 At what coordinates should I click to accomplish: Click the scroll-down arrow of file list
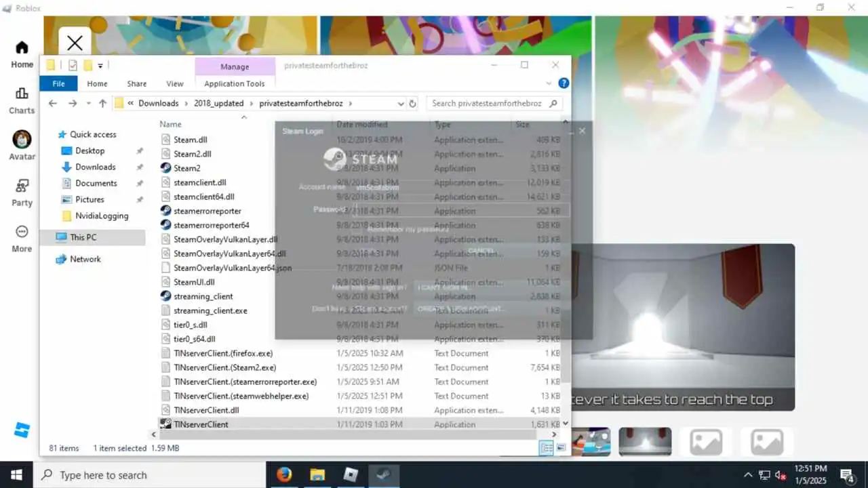point(566,424)
